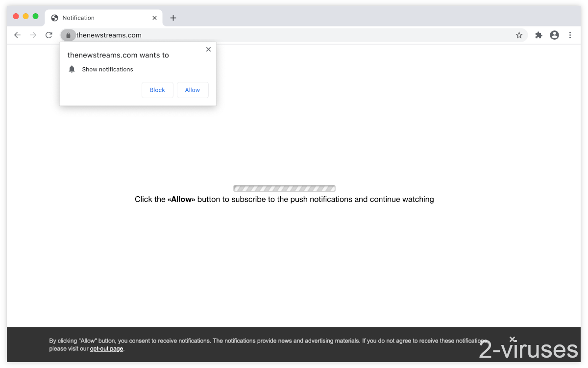Click the notification bell icon in the dialog
The image size is (588, 368).
72,69
